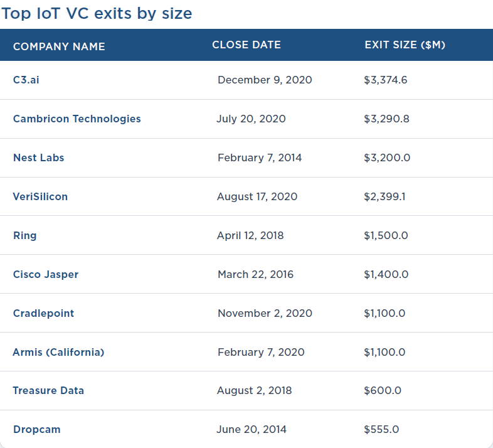Click the Close Date column header
This screenshot has width=493, height=448.
pos(246,45)
